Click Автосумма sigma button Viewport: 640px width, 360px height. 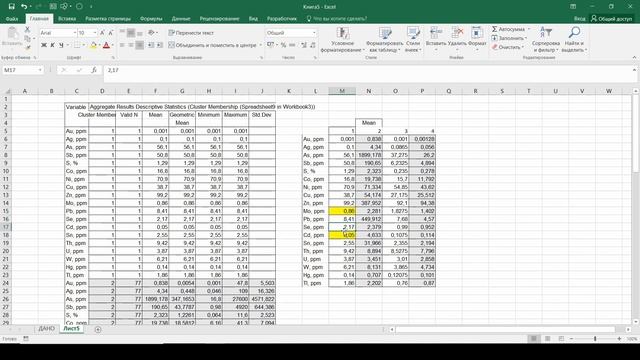pos(508,29)
